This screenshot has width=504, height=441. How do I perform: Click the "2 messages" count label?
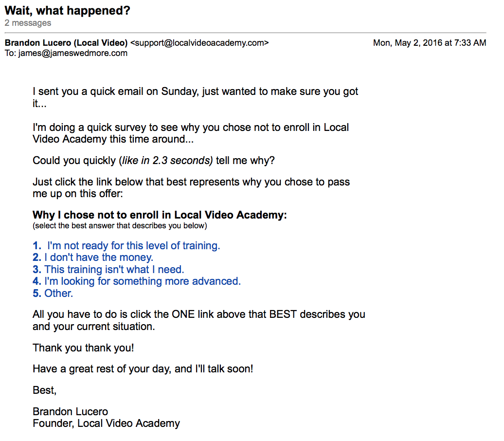[28, 23]
